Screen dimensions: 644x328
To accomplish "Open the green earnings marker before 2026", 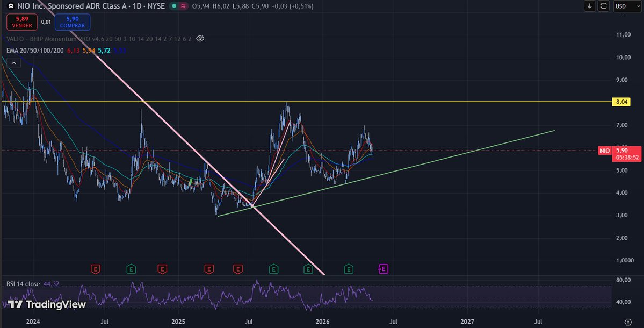I will click(x=308, y=269).
